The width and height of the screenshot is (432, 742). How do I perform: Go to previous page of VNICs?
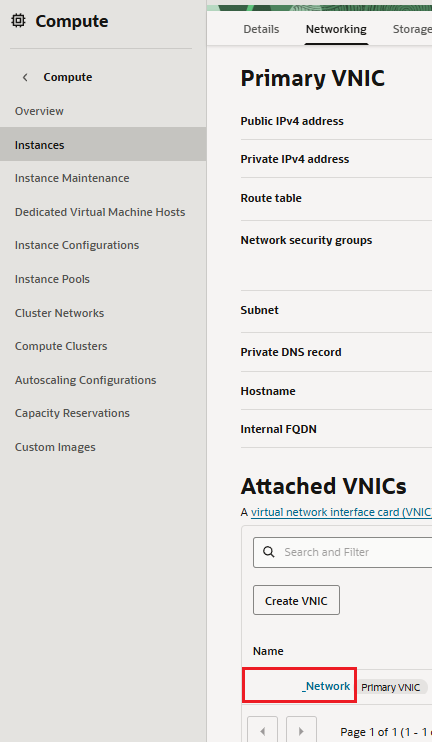(x=263, y=731)
